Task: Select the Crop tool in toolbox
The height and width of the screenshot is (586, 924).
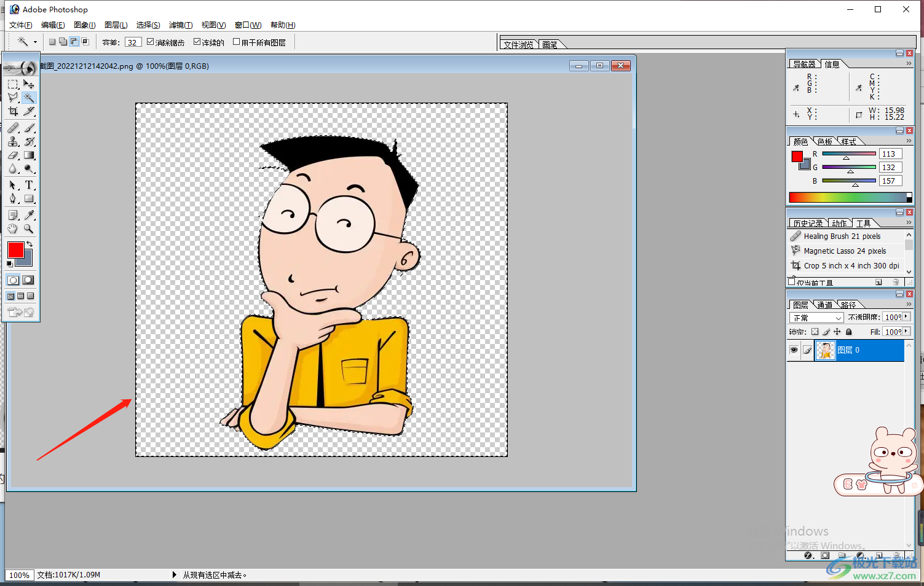Action: [x=13, y=111]
